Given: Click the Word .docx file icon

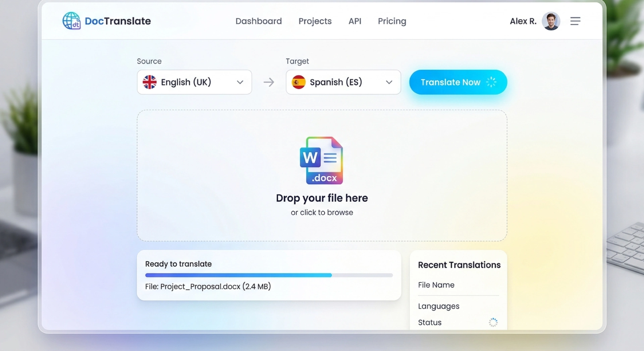Looking at the screenshot, I should point(321,161).
